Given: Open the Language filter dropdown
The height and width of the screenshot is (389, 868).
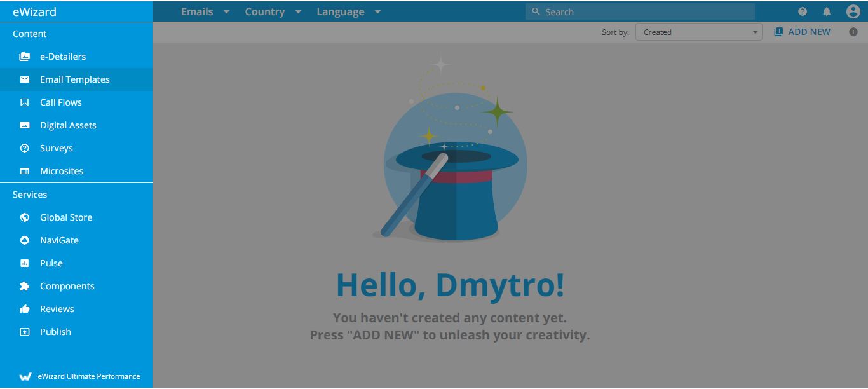Looking at the screenshot, I should pyautogui.click(x=348, y=11).
